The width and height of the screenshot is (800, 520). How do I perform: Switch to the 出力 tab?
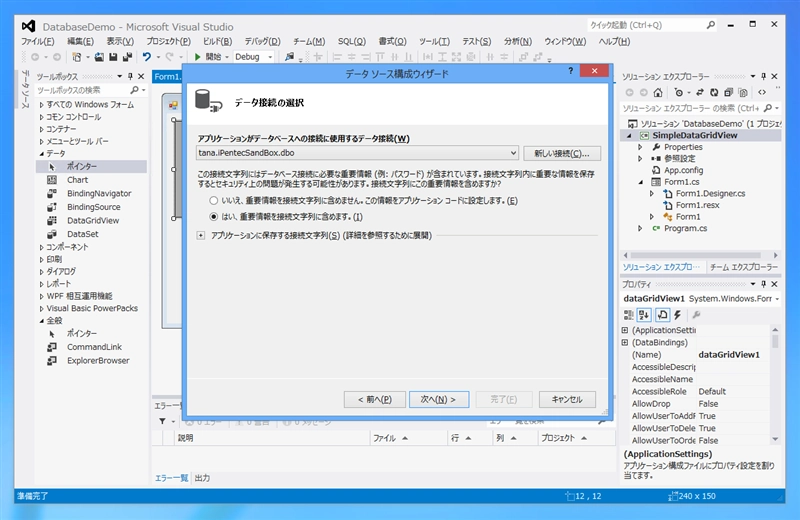[203, 478]
